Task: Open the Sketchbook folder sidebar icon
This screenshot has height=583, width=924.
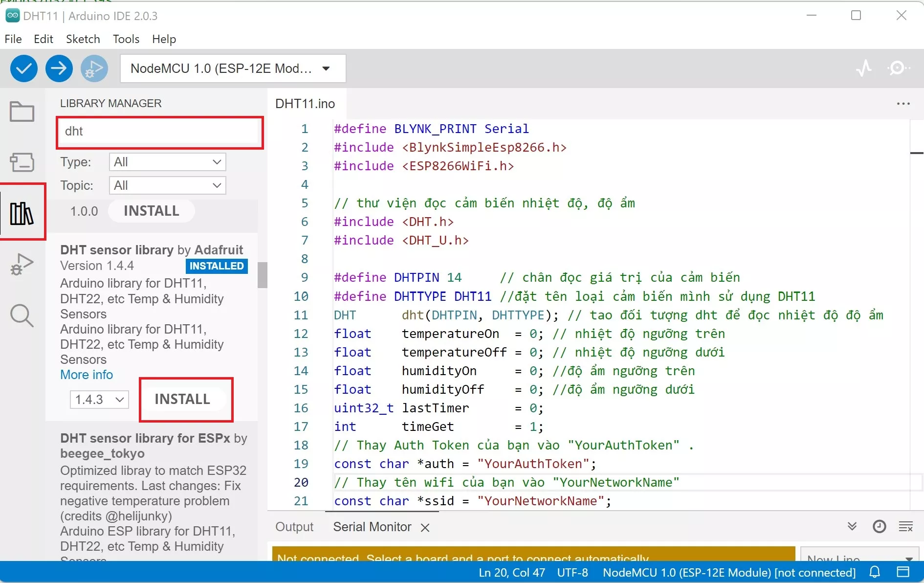Action: [22, 112]
